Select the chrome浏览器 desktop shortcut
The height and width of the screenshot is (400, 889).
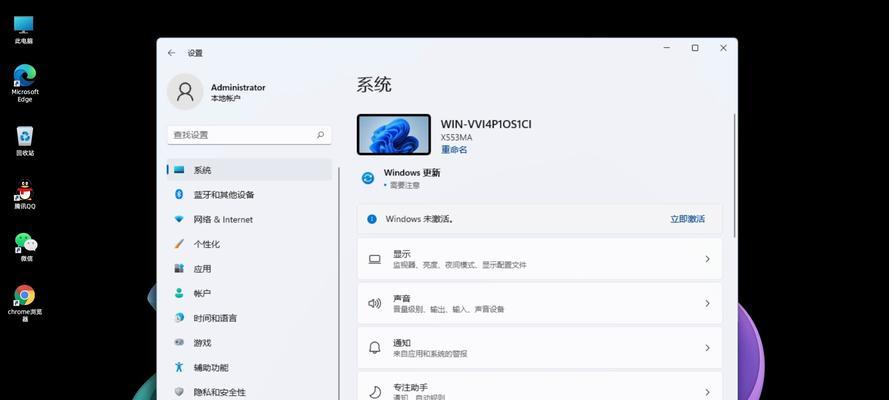point(24,303)
